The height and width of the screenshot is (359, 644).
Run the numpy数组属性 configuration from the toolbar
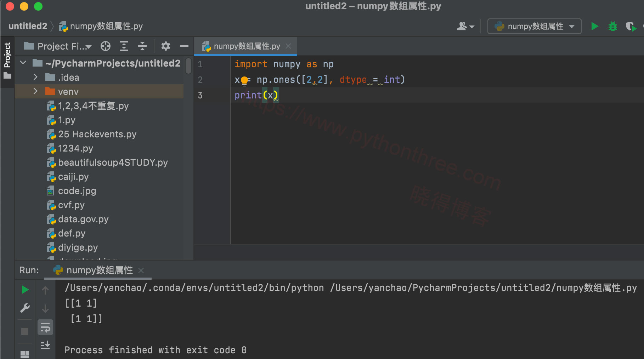[595, 26]
